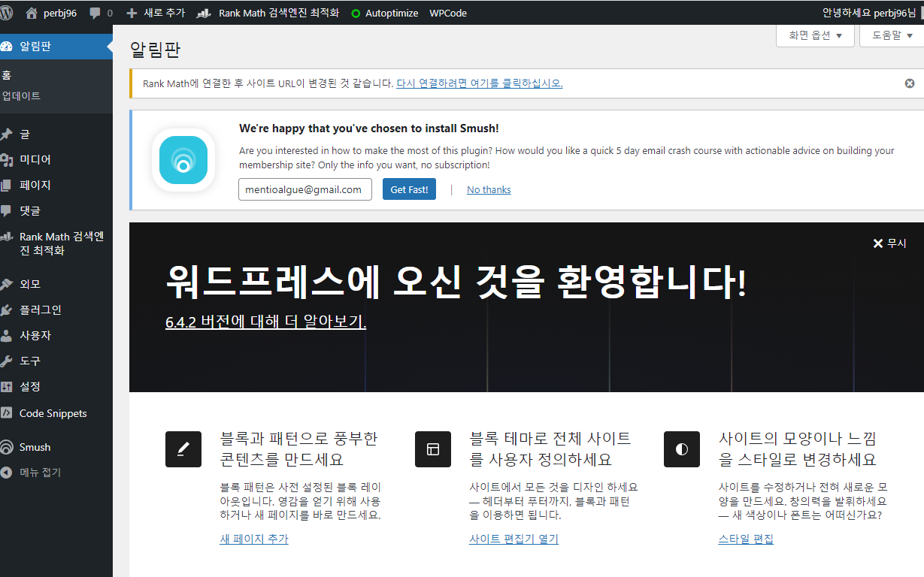The image size is (924, 577).
Task: Click the 사이트 편집기 열기 link
Action: (514, 539)
